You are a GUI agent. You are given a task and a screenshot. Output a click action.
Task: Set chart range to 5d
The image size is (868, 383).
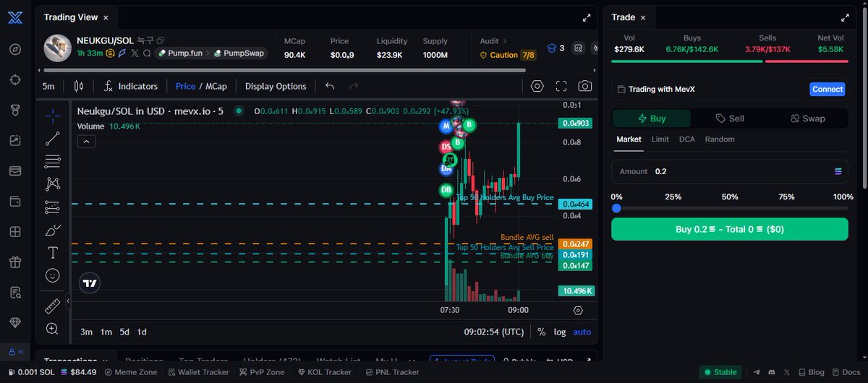pyautogui.click(x=124, y=332)
